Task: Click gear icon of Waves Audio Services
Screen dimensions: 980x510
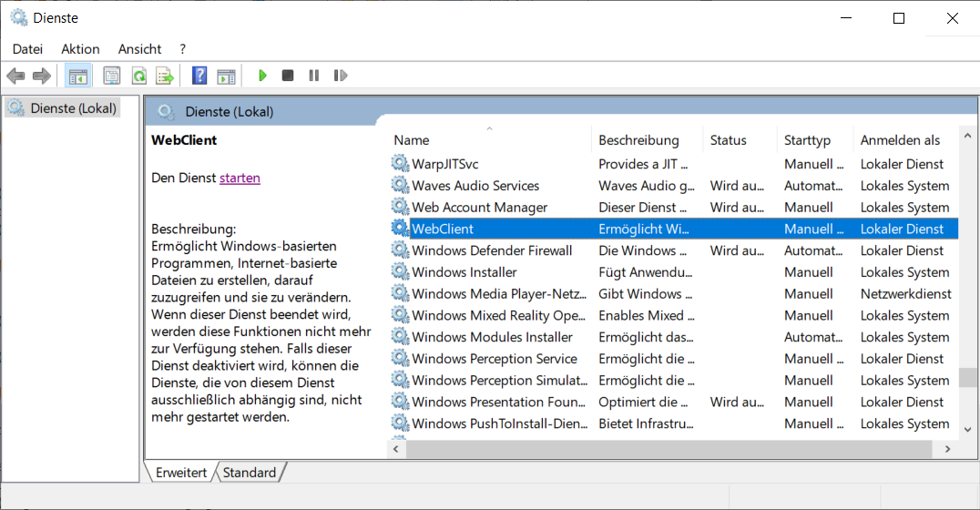Action: click(x=400, y=185)
